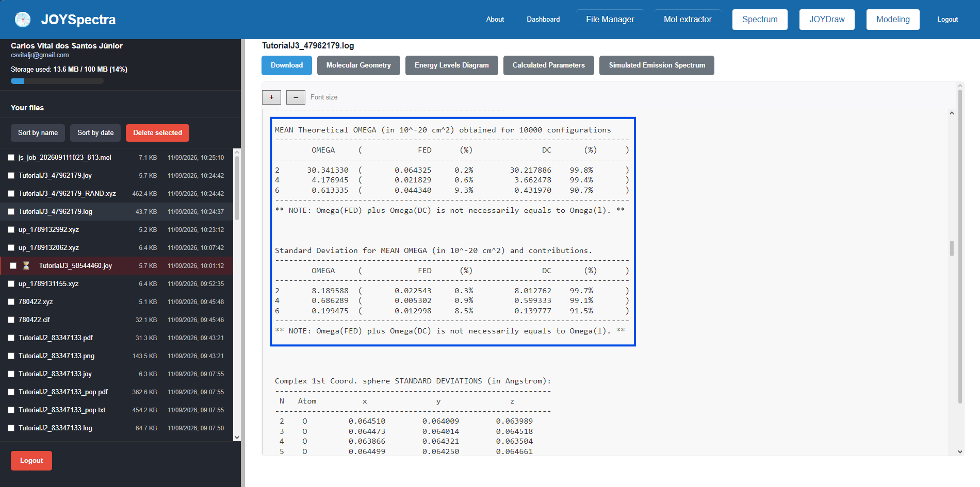This screenshot has height=487, width=980.
Task: Click the red Logout button in sidebar
Action: (31, 461)
